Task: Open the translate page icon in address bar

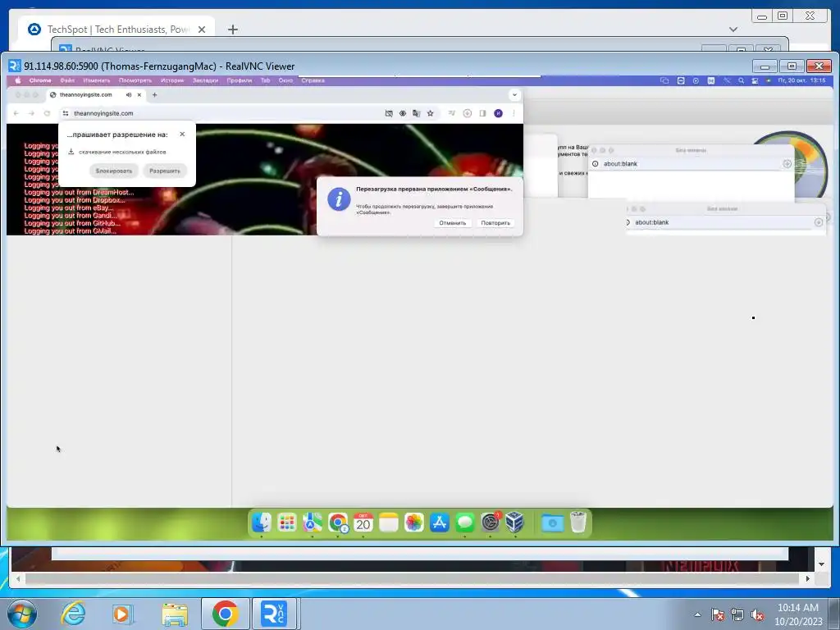Action: [416, 113]
